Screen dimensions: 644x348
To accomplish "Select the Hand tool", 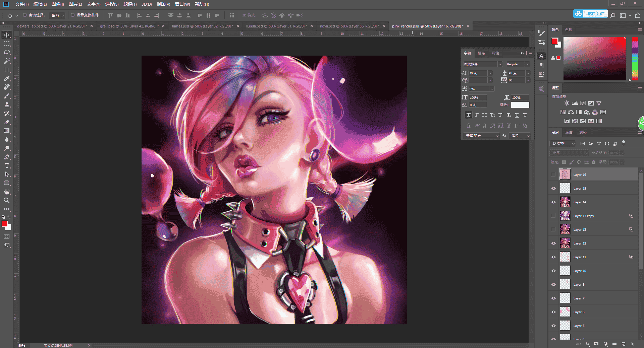I will pyautogui.click(x=7, y=192).
